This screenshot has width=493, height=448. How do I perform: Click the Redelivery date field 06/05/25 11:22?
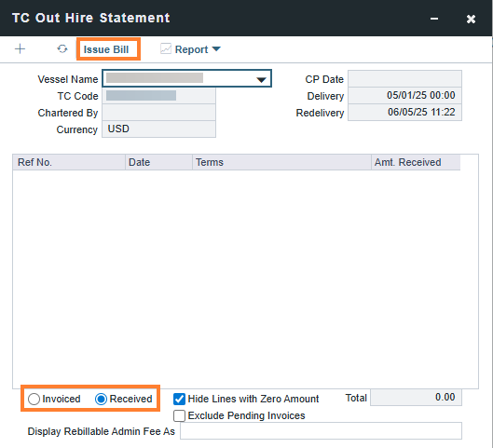tap(404, 112)
